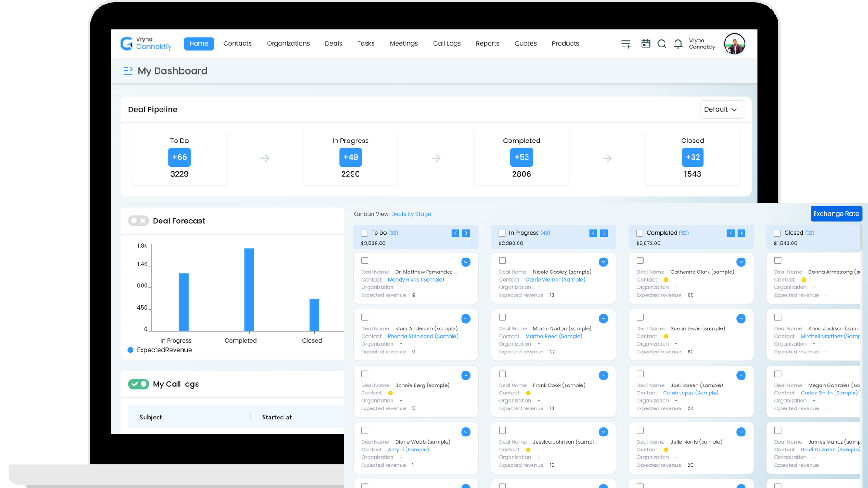The height and width of the screenshot is (488, 868).
Task: Open the Quotes menu
Action: (525, 43)
